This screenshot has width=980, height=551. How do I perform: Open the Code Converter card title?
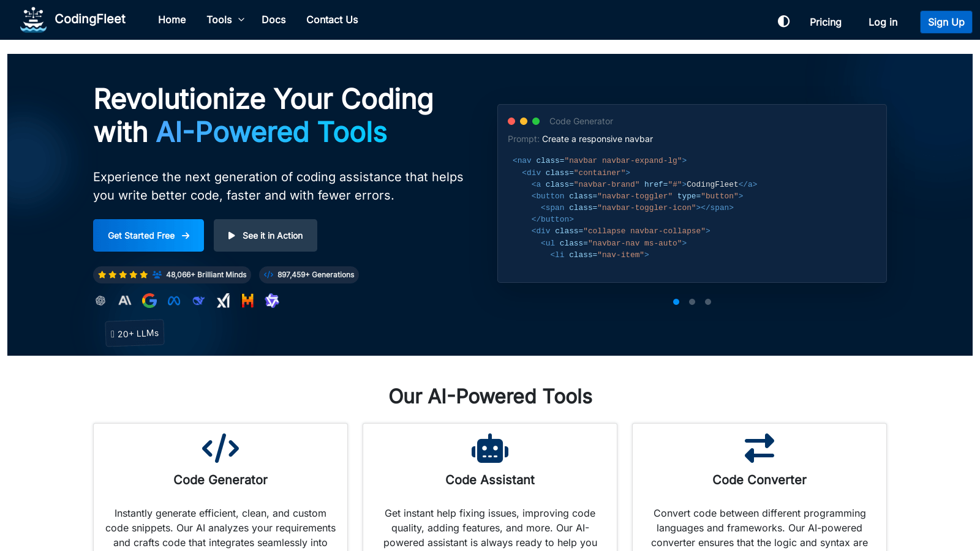click(x=759, y=480)
